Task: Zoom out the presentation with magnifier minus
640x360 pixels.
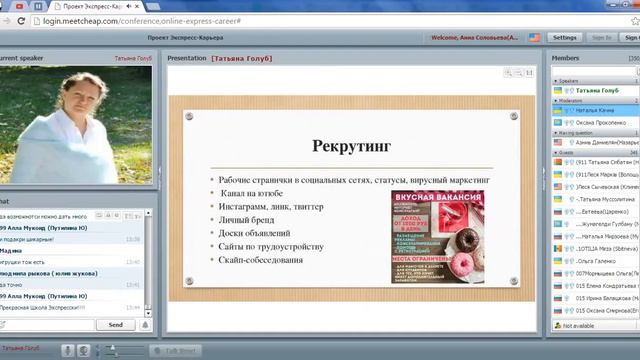Action: (x=518, y=73)
